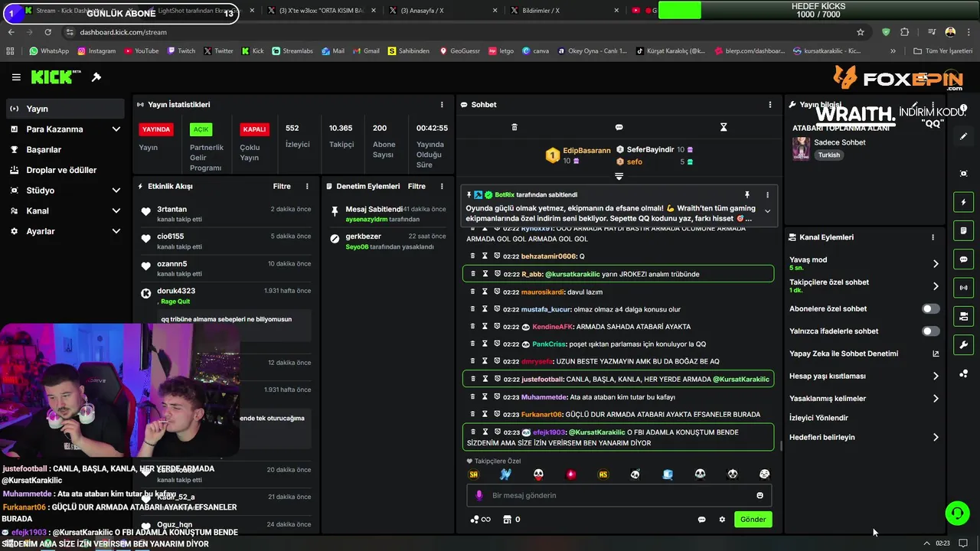
Task: Open the green support headset bubble
Action: coord(957,514)
